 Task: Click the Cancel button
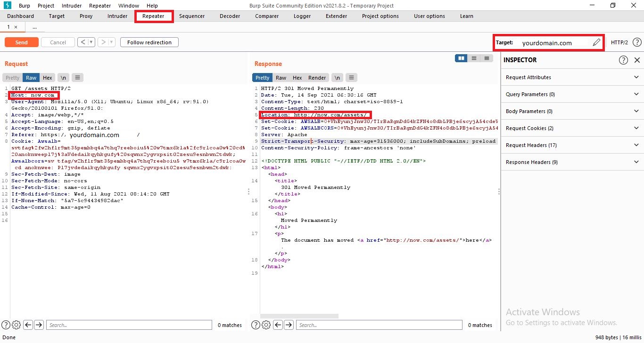click(58, 42)
